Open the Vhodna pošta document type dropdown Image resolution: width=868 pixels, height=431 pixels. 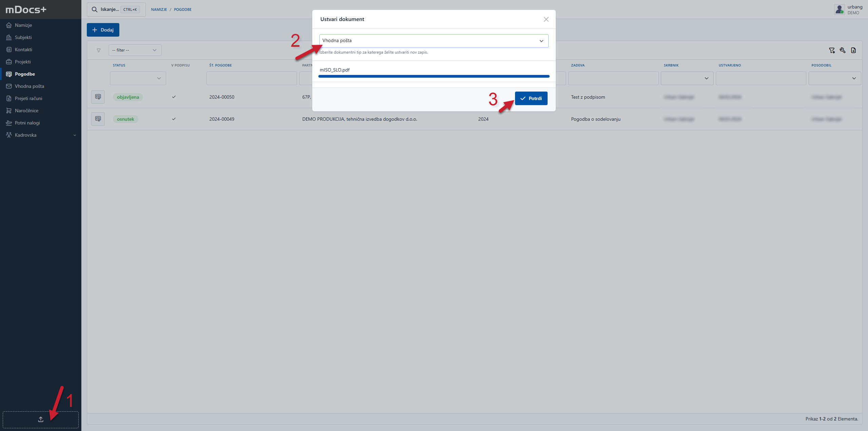pyautogui.click(x=433, y=41)
